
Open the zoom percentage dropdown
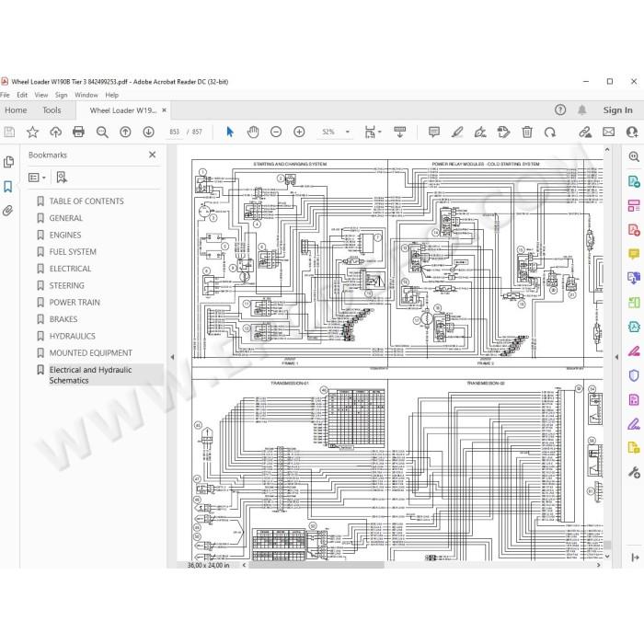348,132
